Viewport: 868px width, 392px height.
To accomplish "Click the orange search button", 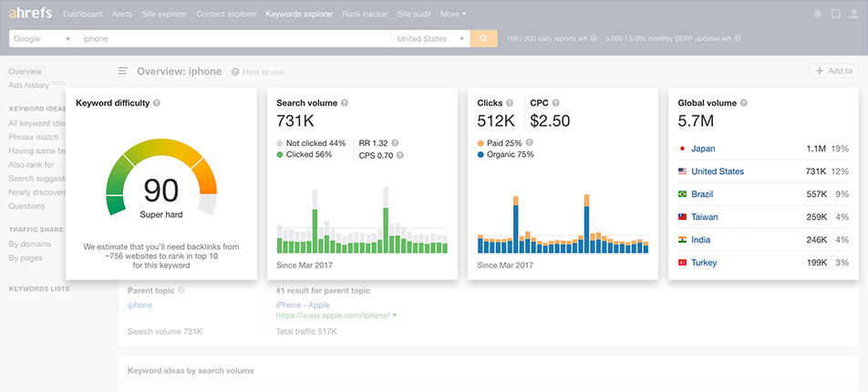I will [x=484, y=39].
